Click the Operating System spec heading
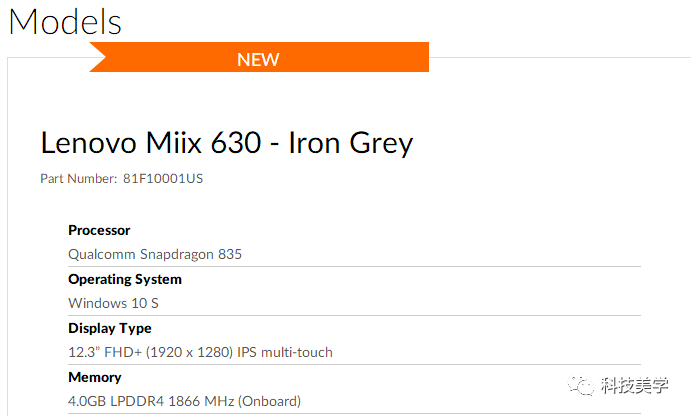This screenshot has width=691, height=416. tap(125, 279)
